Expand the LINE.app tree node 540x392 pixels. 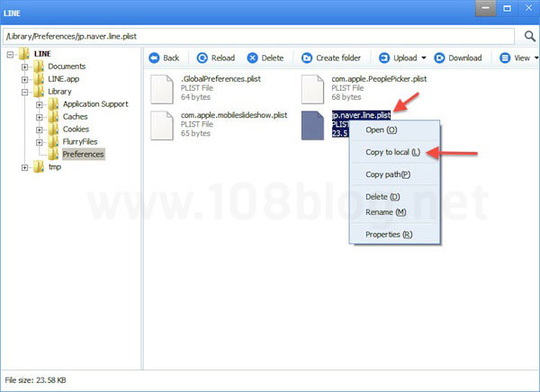click(x=25, y=79)
